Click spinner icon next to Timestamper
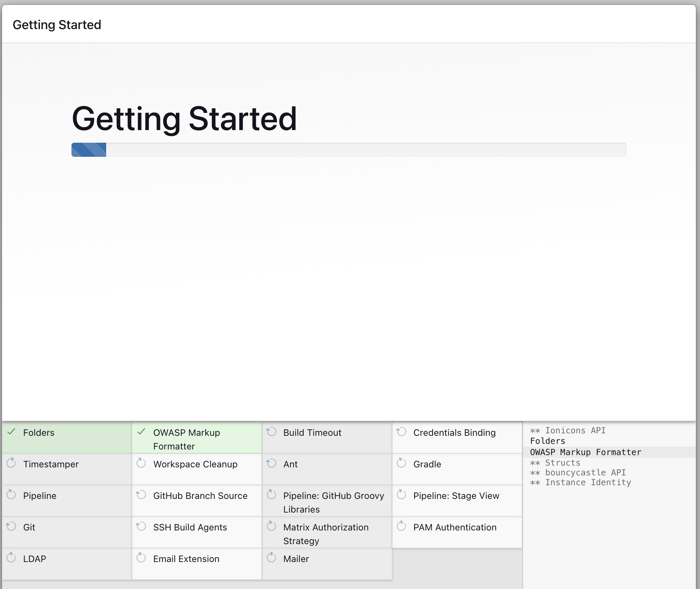Image resolution: width=700 pixels, height=589 pixels. point(11,463)
